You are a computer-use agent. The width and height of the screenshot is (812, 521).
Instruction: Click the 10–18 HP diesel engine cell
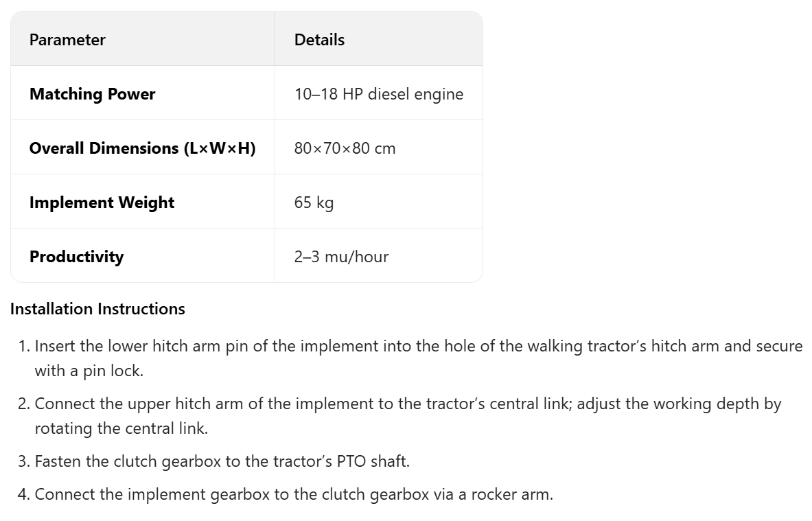378,94
